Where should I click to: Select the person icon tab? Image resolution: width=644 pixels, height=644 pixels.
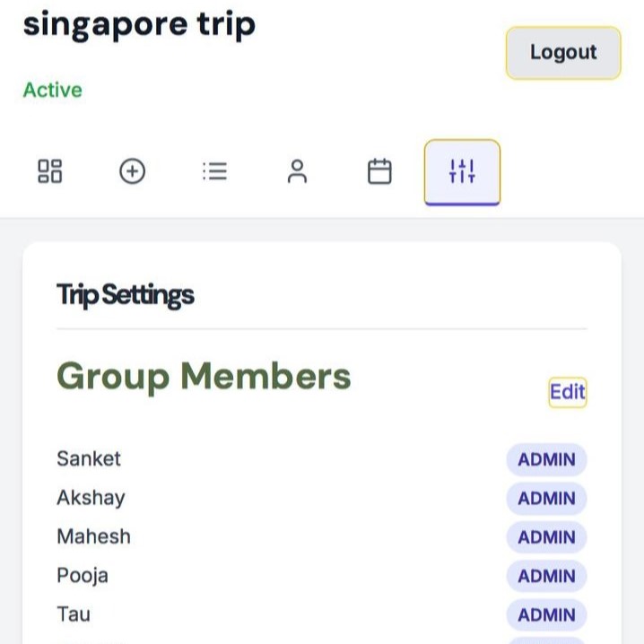tap(297, 171)
